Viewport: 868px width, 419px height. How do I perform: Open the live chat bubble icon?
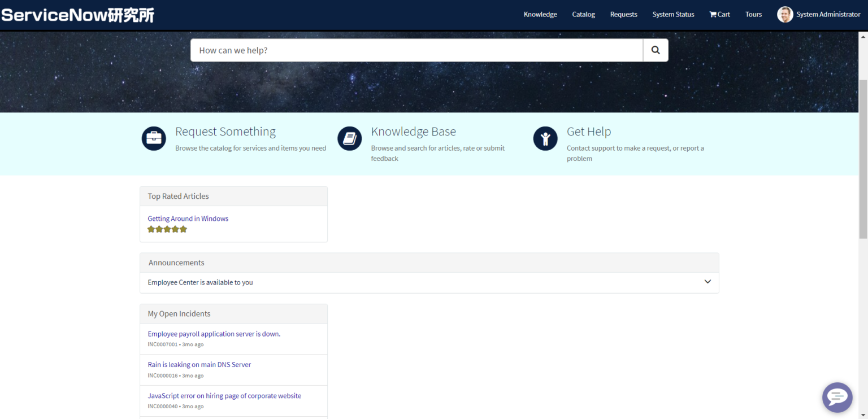tap(837, 397)
